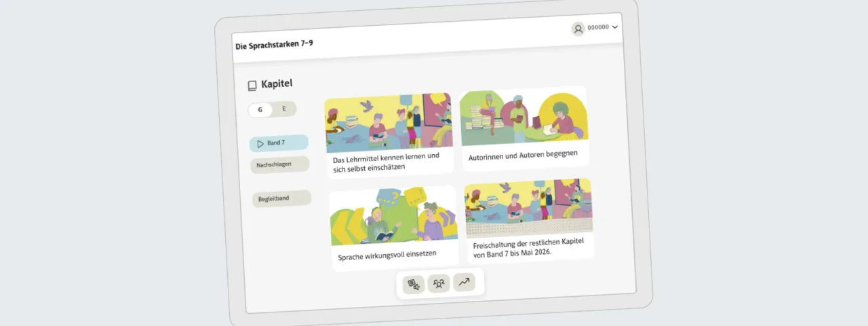Open the group members icon
The height and width of the screenshot is (326, 868).
[x=438, y=284]
